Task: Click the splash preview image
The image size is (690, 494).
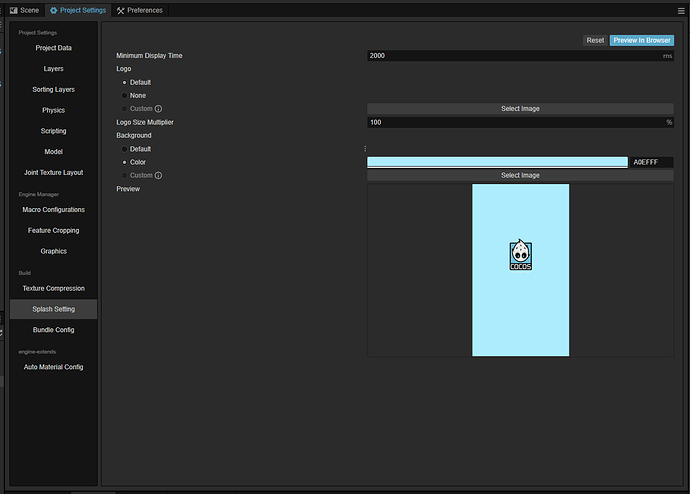Action: tap(521, 270)
